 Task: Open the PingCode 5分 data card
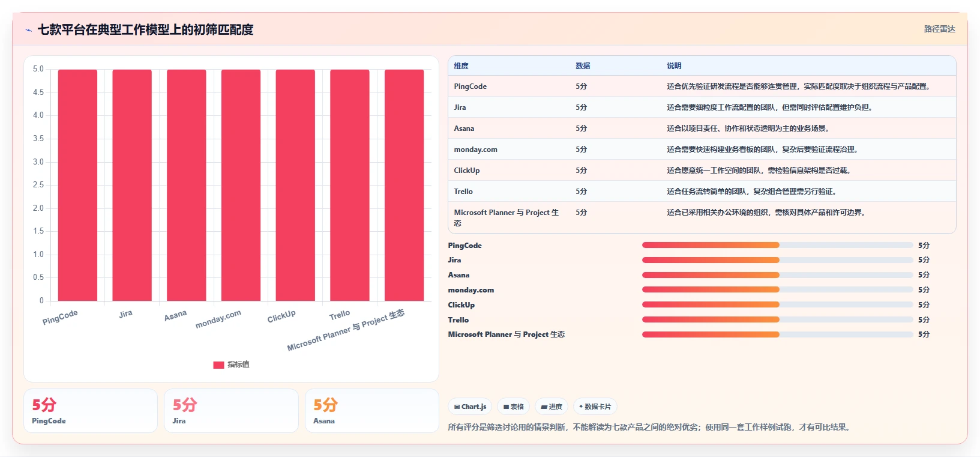[91, 411]
